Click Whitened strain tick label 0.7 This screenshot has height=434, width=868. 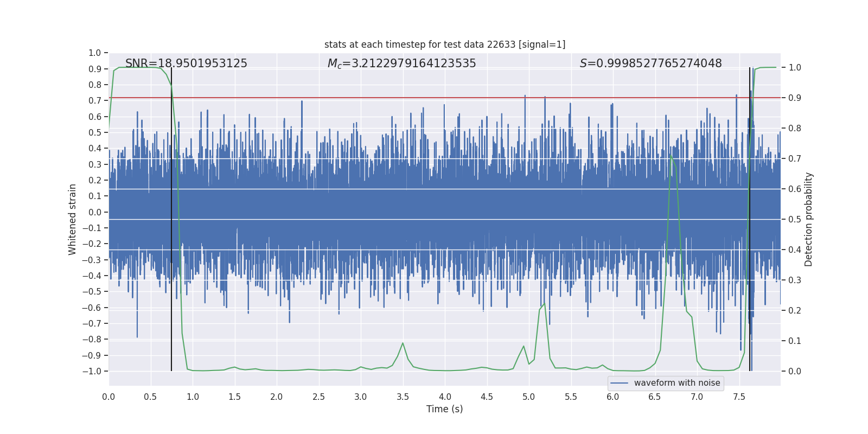pos(95,101)
